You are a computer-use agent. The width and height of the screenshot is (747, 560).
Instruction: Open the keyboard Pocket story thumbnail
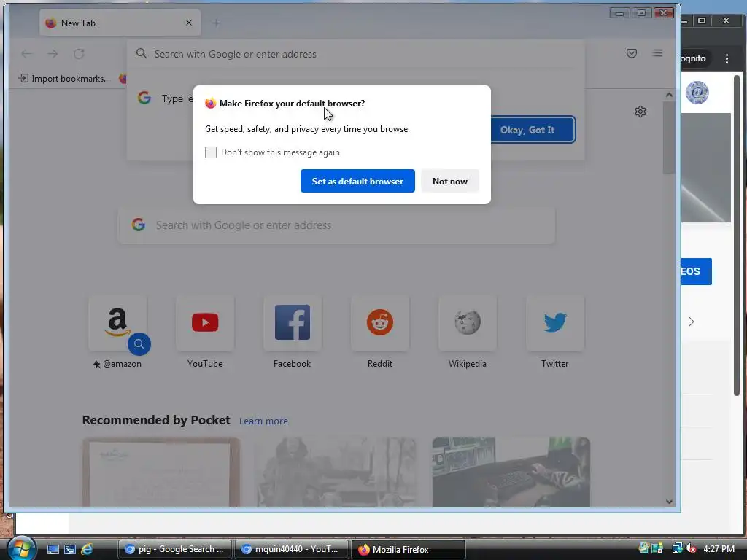tap(511, 472)
